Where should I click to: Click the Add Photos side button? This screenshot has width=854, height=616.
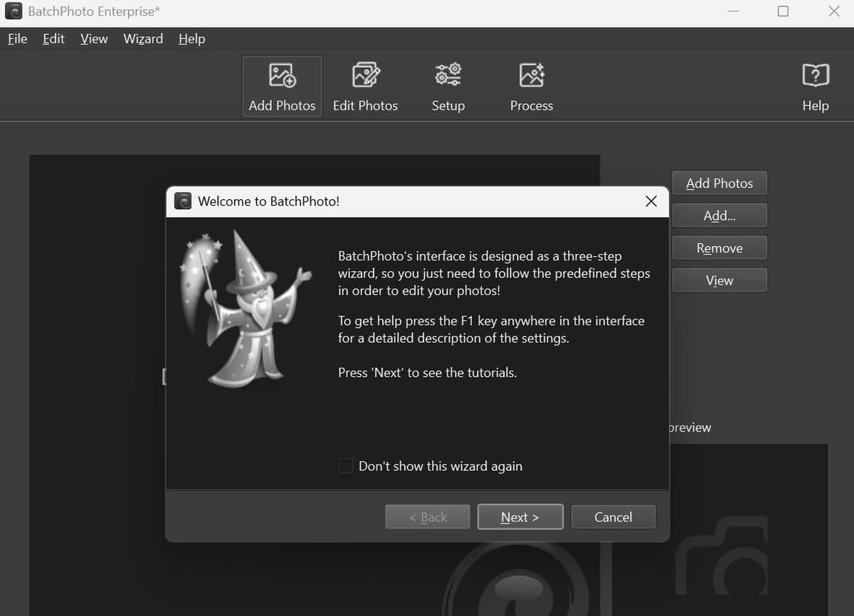tap(719, 184)
